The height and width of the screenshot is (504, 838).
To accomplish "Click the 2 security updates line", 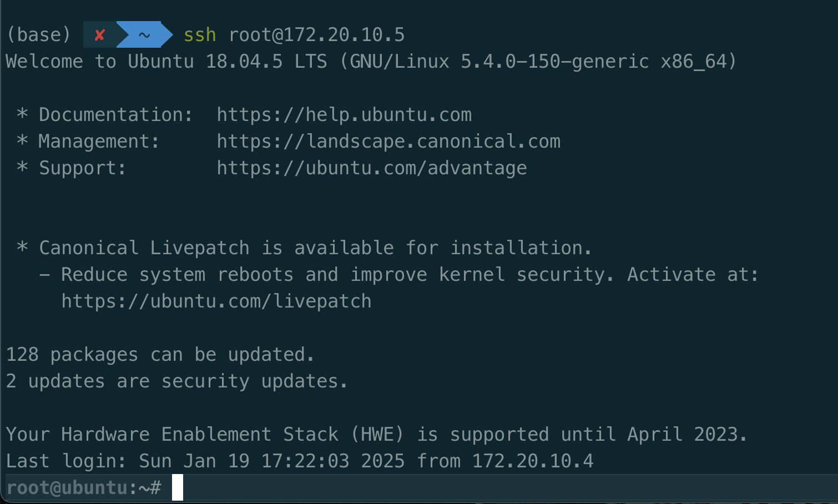I will coord(176,381).
